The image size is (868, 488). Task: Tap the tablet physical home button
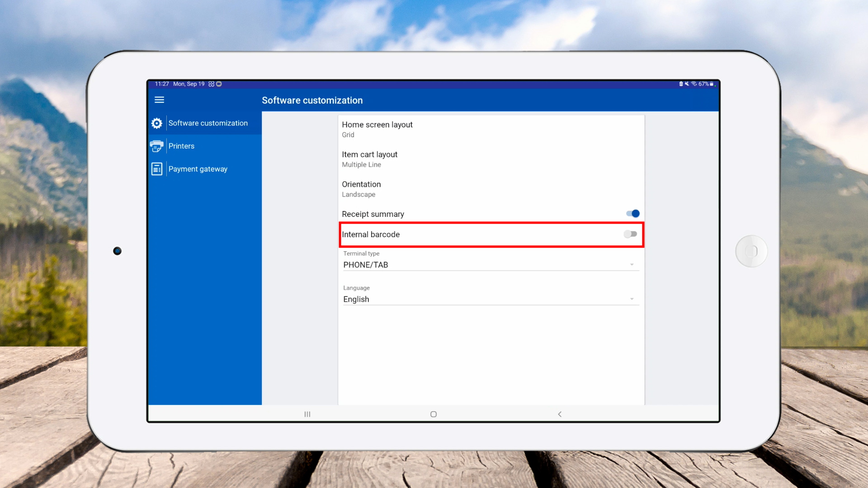click(x=751, y=251)
